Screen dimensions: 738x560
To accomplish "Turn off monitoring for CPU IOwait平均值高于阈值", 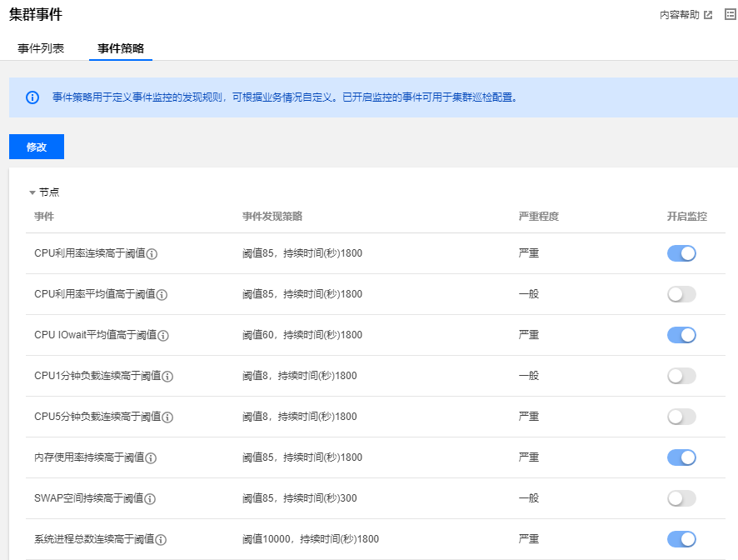I will coord(681,335).
